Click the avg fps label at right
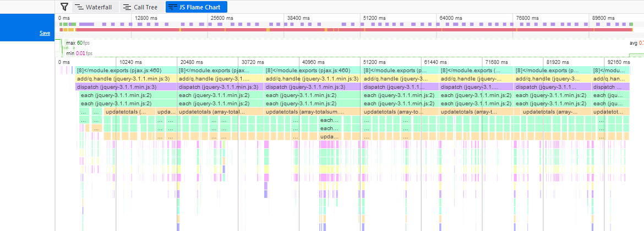Viewport: 644px width, 231px height. tap(636, 43)
